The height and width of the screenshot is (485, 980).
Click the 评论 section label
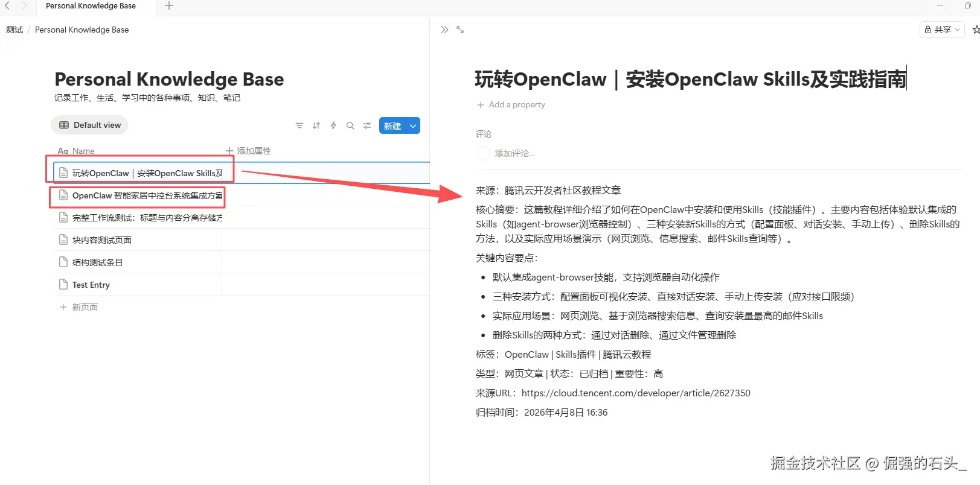(x=484, y=134)
